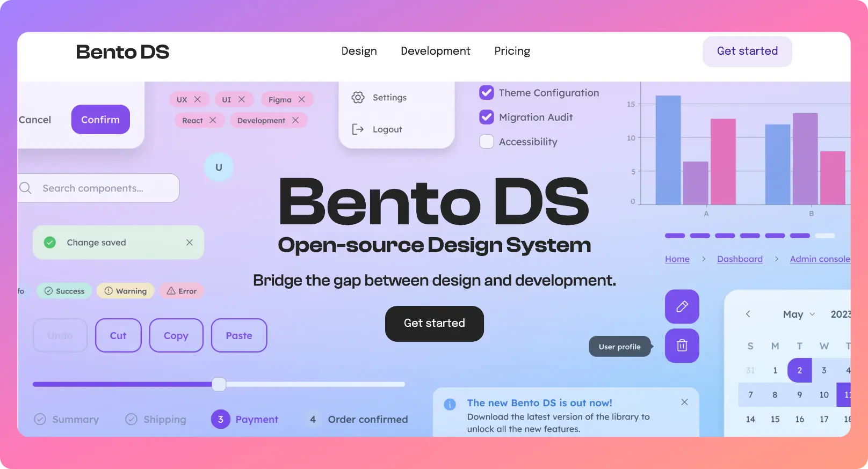Click the purple slider handle
Viewport: 868px width, 469px height.
coord(219,384)
